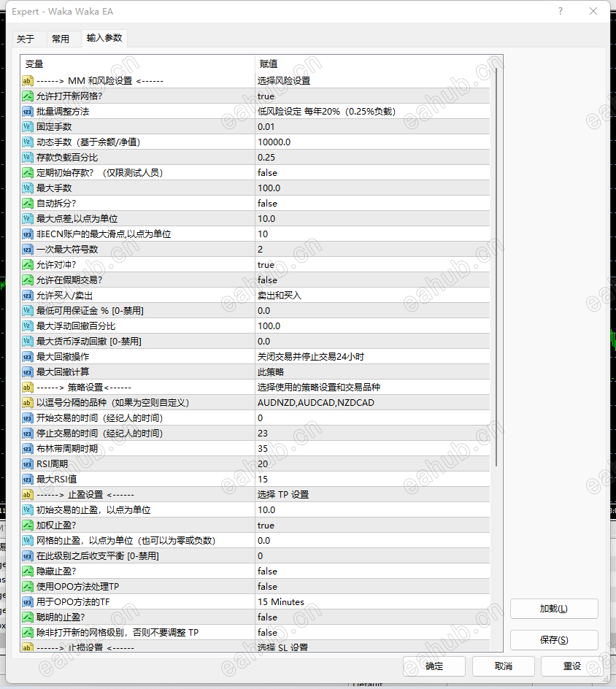Open the 卖出和买入 value dropdown
The image size is (616, 689).
[x=372, y=296]
